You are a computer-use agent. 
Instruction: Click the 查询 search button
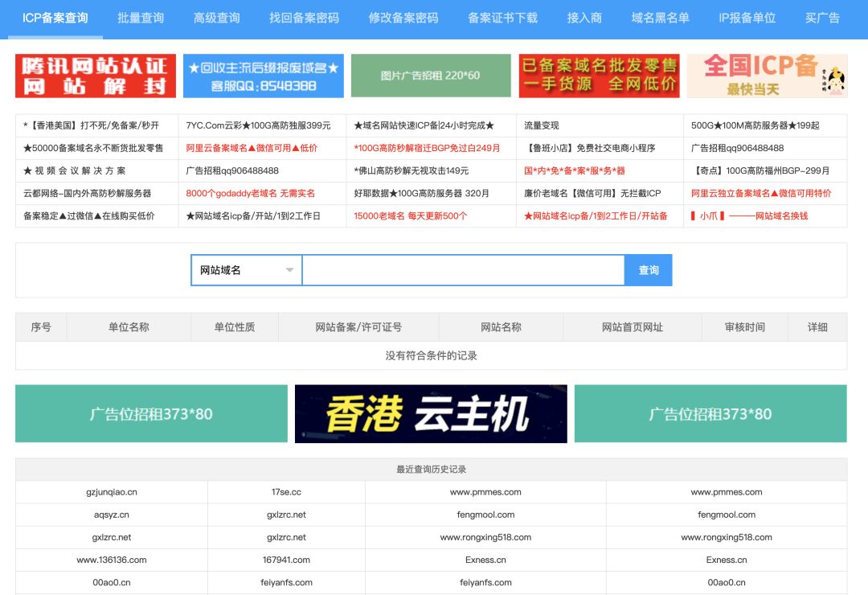(x=649, y=270)
